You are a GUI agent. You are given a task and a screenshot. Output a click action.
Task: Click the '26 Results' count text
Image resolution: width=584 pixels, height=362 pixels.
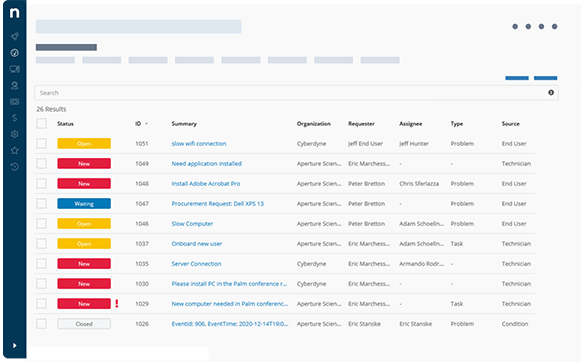tap(51, 109)
